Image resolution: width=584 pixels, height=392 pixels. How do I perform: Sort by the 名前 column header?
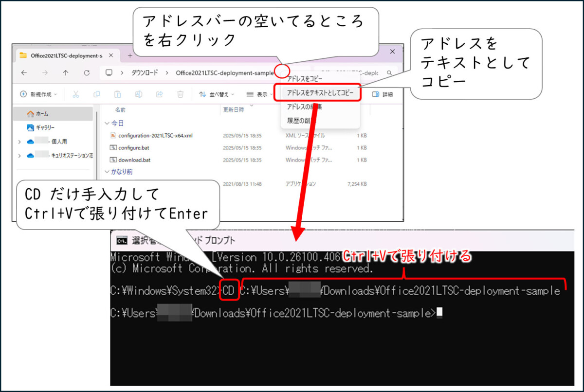[120, 110]
